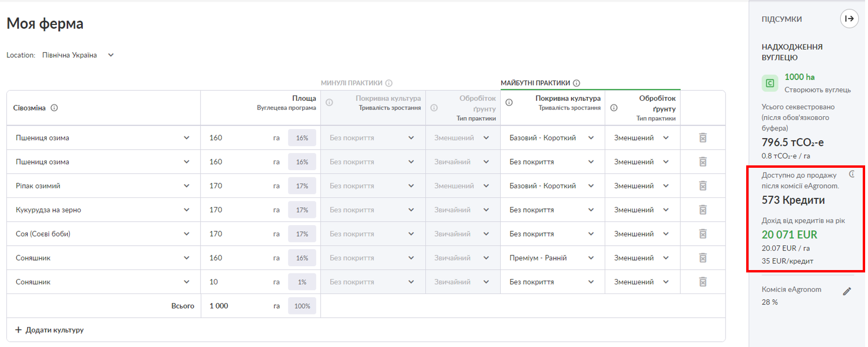Open future cover crop dropdown Преміум - Ранній

coord(552,258)
